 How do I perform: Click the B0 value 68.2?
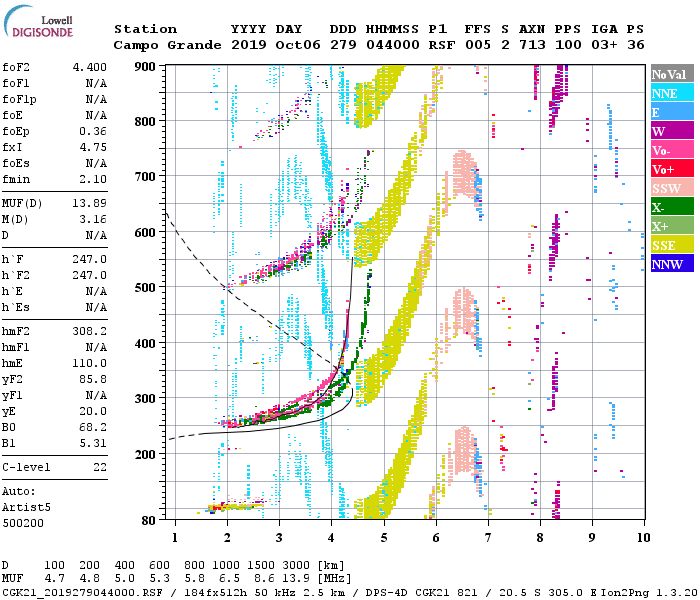click(x=93, y=428)
